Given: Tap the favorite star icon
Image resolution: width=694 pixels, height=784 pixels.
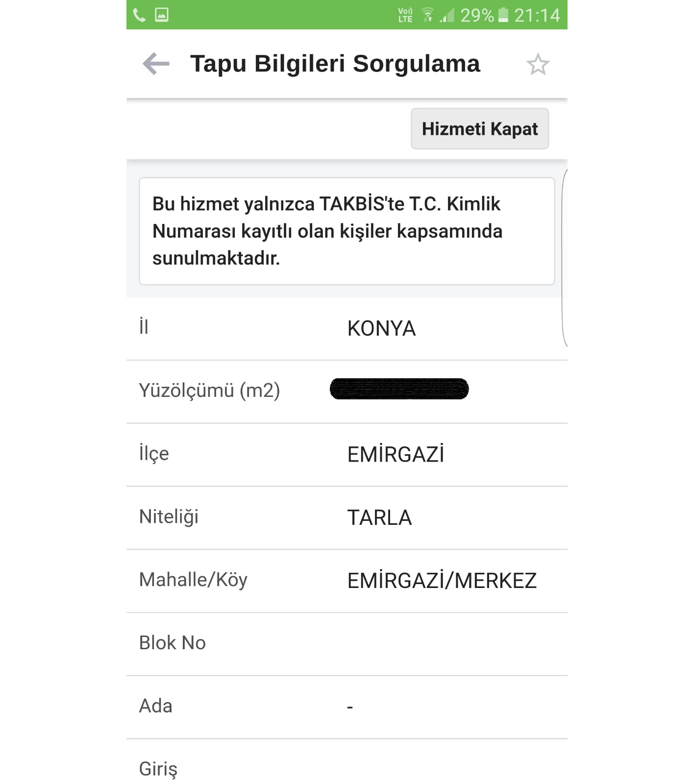Looking at the screenshot, I should pyautogui.click(x=538, y=64).
